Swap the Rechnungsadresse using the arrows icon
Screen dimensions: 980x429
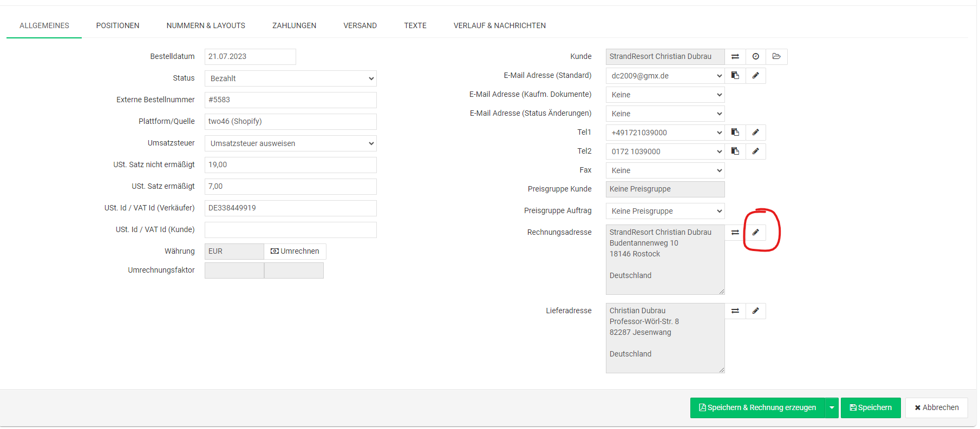pos(735,233)
